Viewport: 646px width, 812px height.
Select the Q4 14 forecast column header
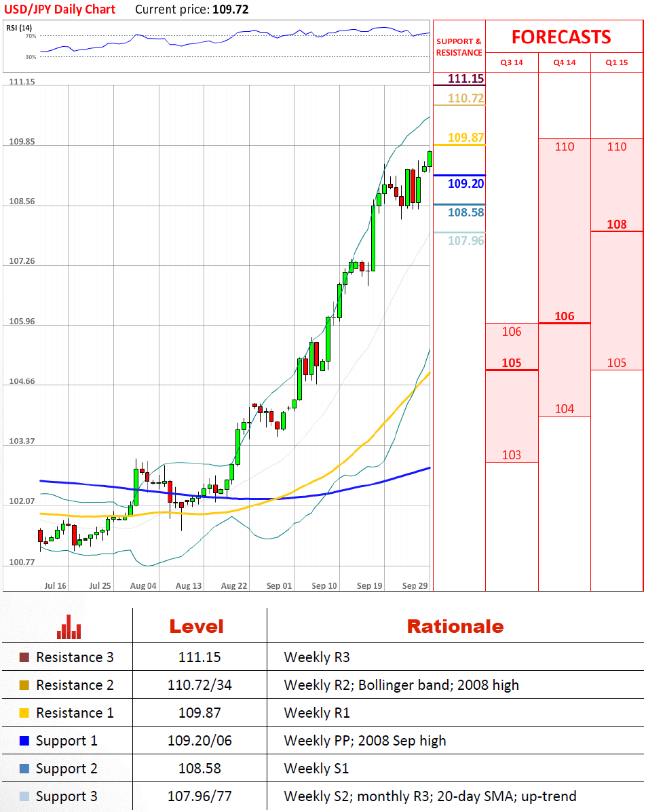(564, 62)
